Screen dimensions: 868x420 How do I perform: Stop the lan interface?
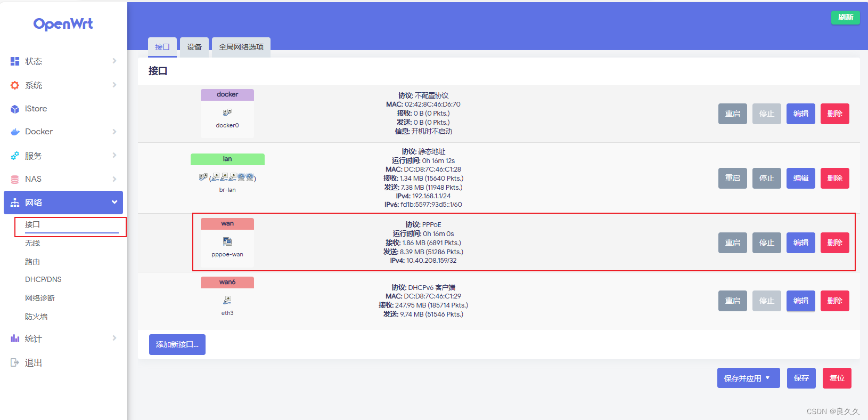(767, 178)
